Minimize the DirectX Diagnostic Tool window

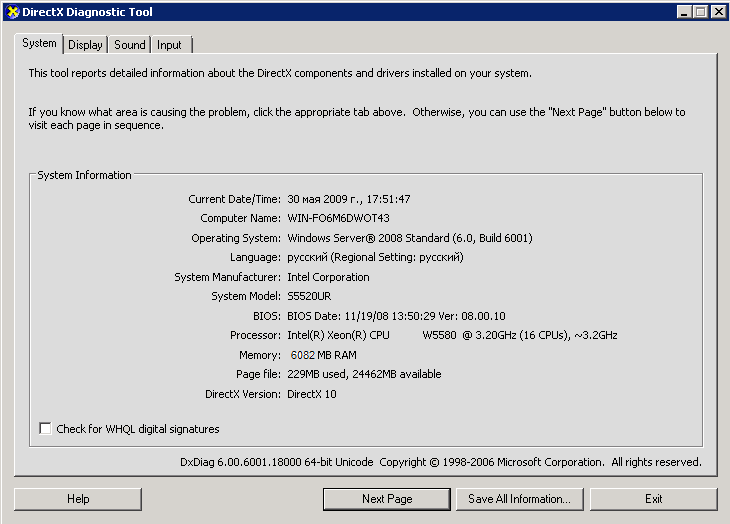[x=684, y=12]
